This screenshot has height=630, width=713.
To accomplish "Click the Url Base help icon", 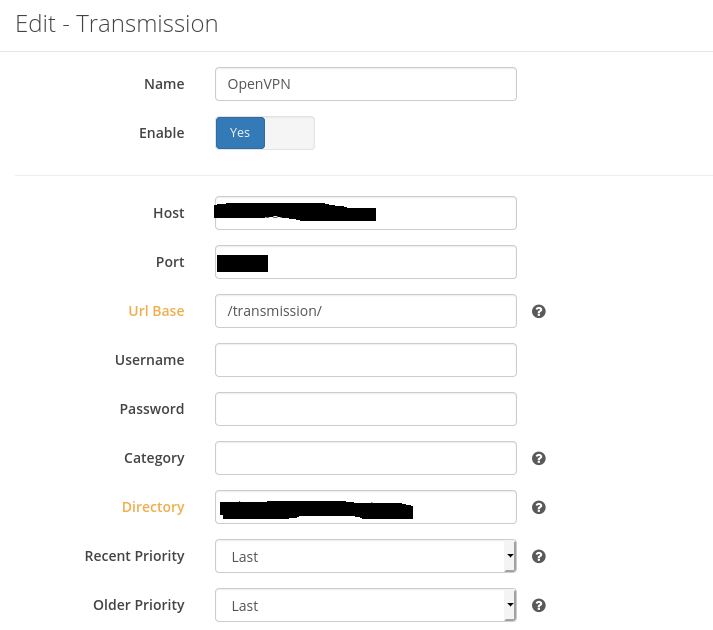I will (538, 312).
